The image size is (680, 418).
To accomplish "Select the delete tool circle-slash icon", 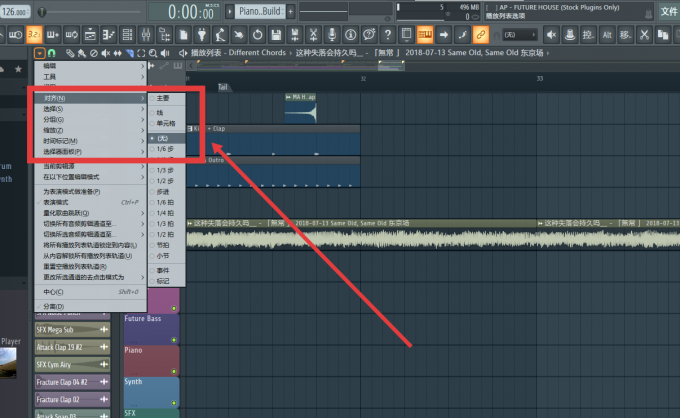I will pos(94,53).
